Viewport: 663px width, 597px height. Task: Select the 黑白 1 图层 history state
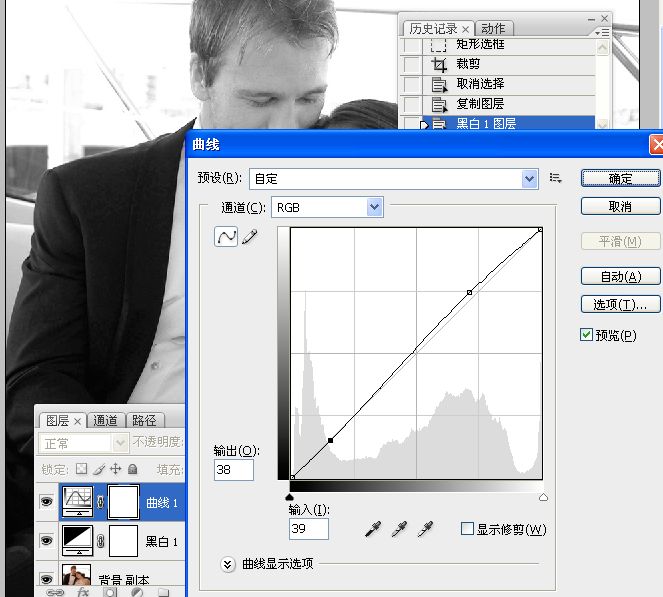[509, 123]
